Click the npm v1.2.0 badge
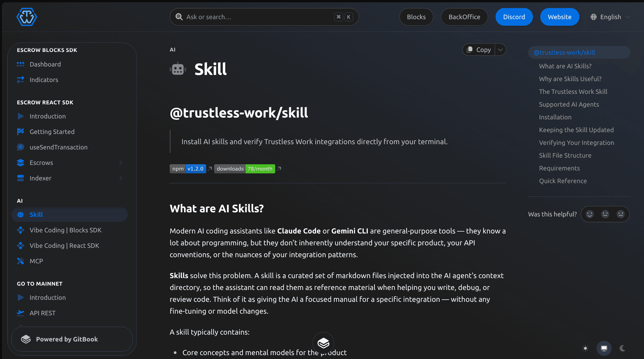 coord(188,169)
